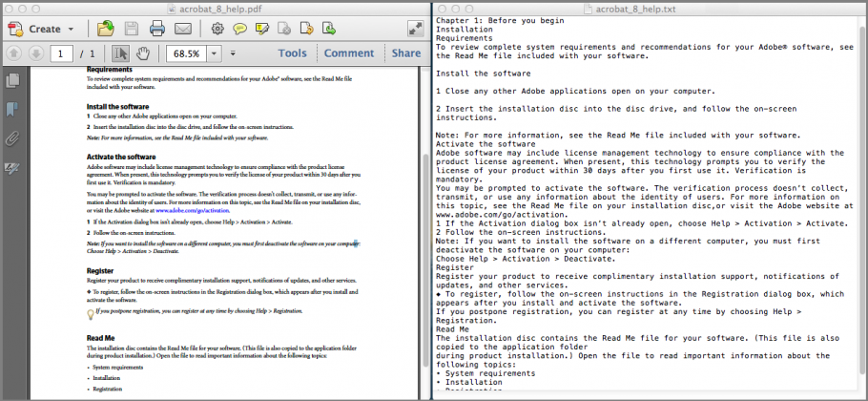The width and height of the screenshot is (868, 401).
Task: Click the 68.5% zoom value field
Action: 187,53
